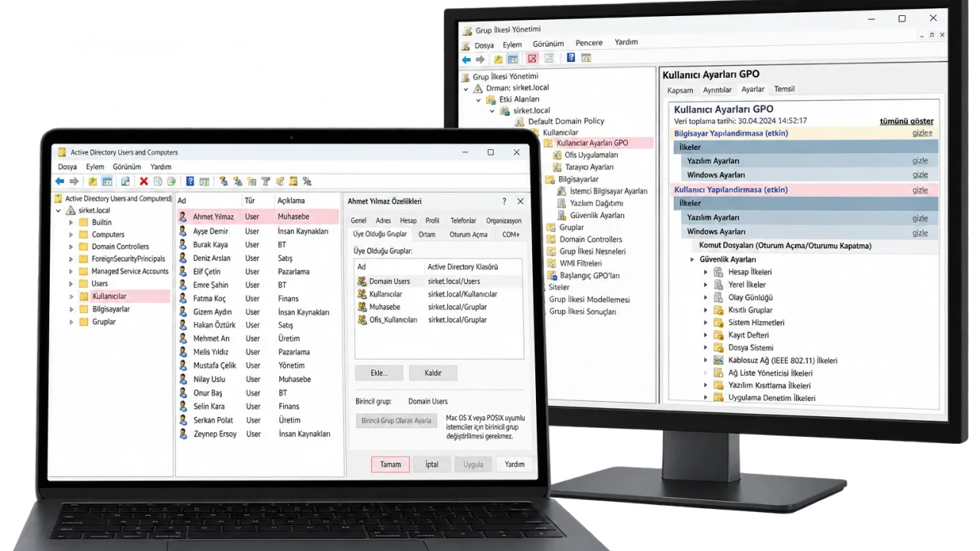Image resolution: width=980 pixels, height=551 pixels.
Task: Click red-highlighted icon in Grup İlkesi Yönetimi toolbar
Action: pyautogui.click(x=533, y=58)
